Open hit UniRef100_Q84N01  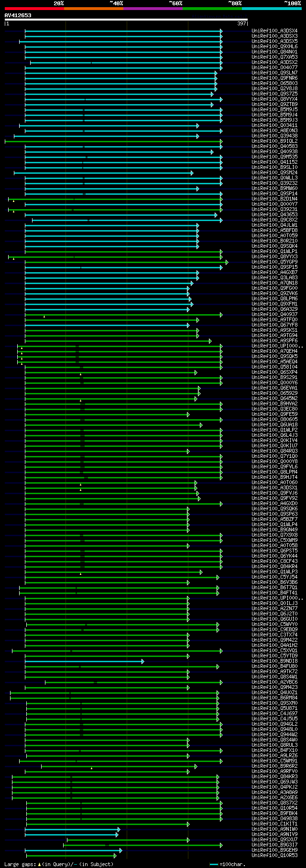coord(274,52)
